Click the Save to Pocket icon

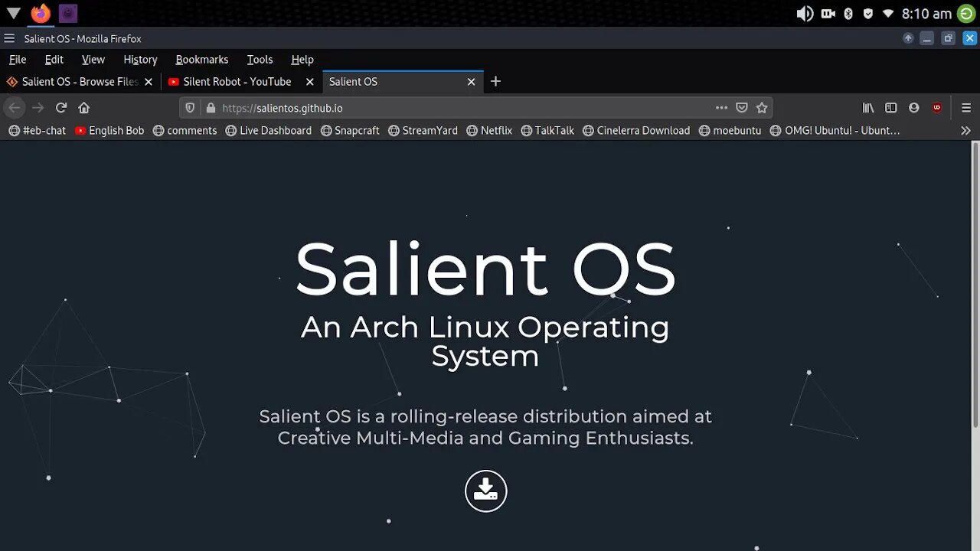click(742, 108)
